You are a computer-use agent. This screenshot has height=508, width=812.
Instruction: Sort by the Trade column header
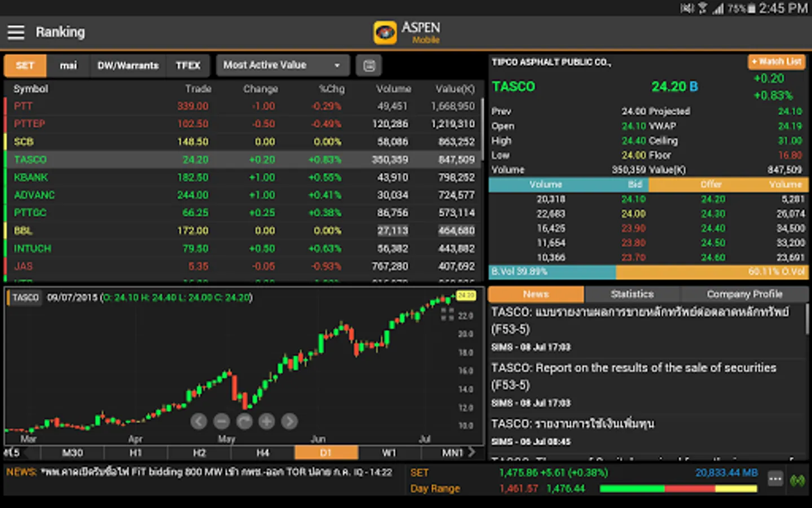(x=198, y=89)
